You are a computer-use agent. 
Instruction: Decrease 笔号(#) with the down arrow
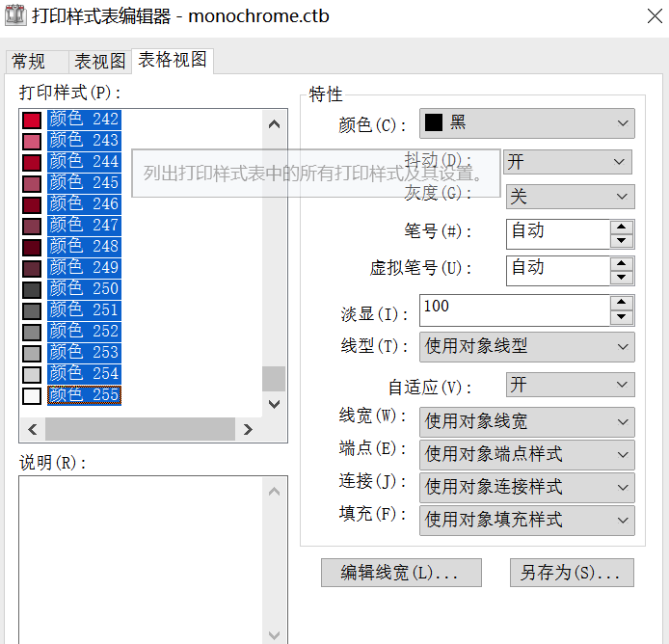point(622,241)
